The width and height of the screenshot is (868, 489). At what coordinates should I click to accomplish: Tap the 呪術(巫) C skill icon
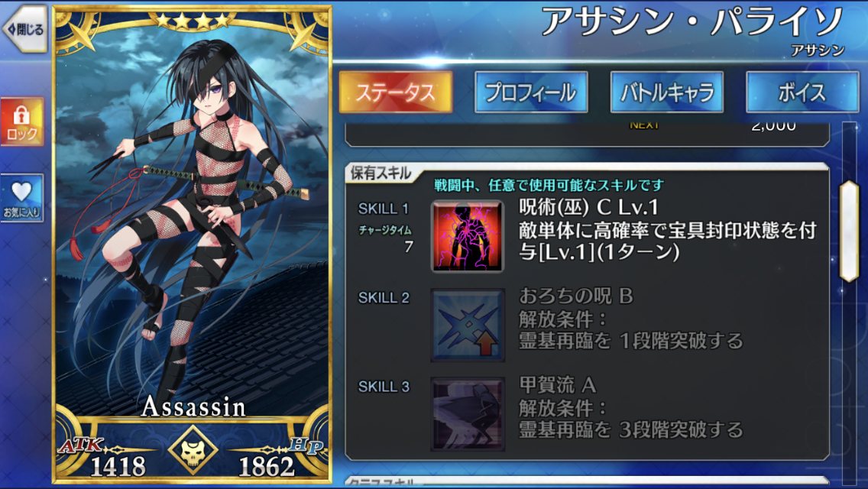pyautogui.click(x=467, y=236)
